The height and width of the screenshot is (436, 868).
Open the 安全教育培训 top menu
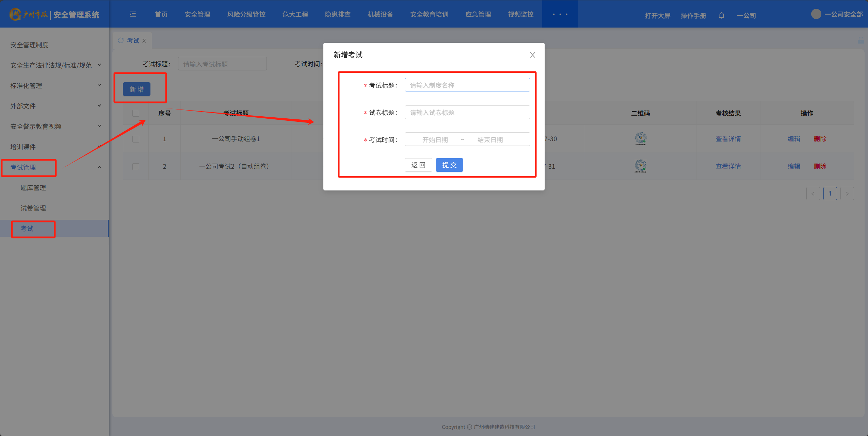click(x=429, y=14)
